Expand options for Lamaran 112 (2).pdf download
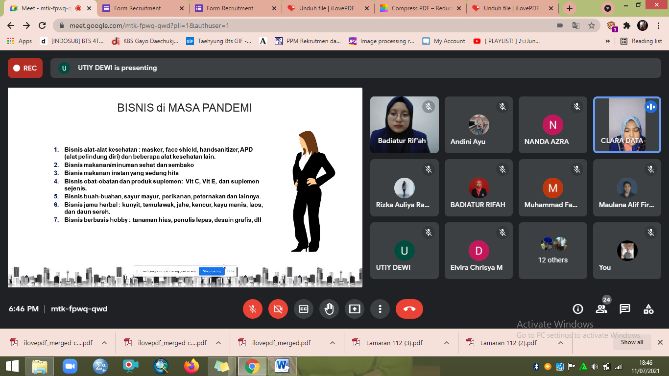 [x=561, y=343]
